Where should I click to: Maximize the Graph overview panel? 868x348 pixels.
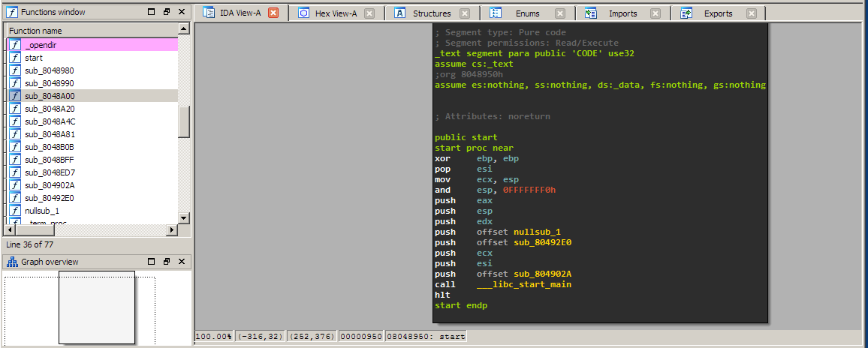pyautogui.click(x=152, y=262)
